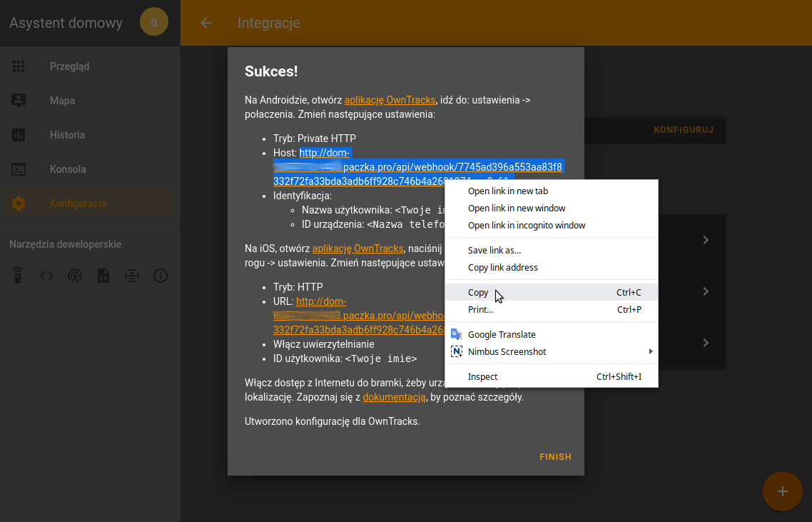The width and height of the screenshot is (812, 522).
Task: Open the Konsola terminal sidebar icon
Action: [x=19, y=169]
